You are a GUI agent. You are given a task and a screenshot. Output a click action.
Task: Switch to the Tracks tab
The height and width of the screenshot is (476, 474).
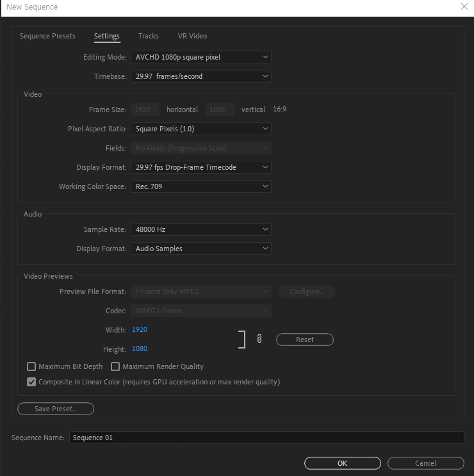tap(149, 36)
